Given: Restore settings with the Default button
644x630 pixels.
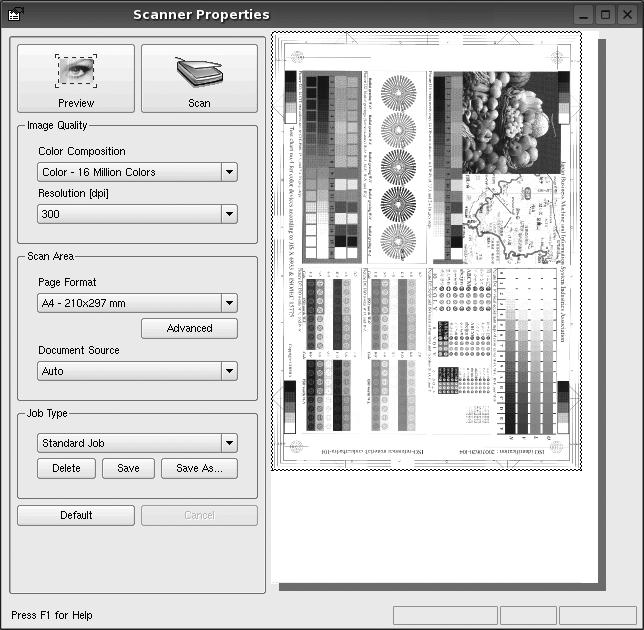Looking at the screenshot, I should (76, 515).
